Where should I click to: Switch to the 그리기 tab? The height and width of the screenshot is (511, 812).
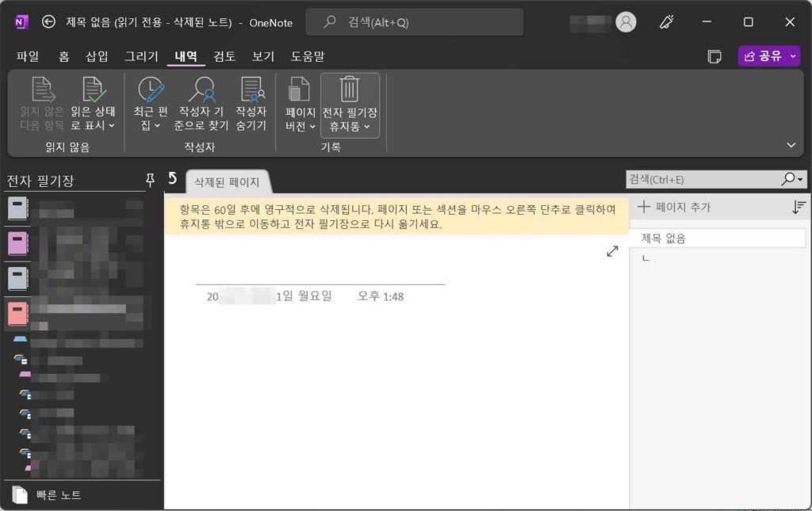[x=141, y=56]
